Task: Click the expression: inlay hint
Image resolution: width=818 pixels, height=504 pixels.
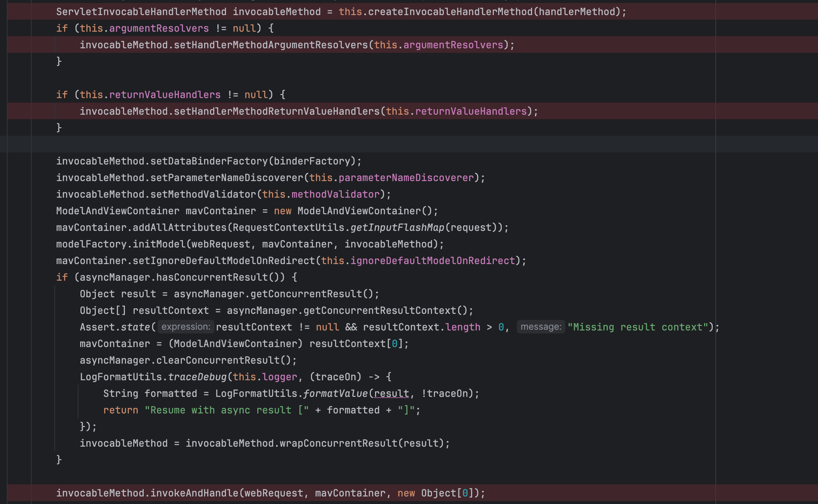Action: pyautogui.click(x=186, y=327)
